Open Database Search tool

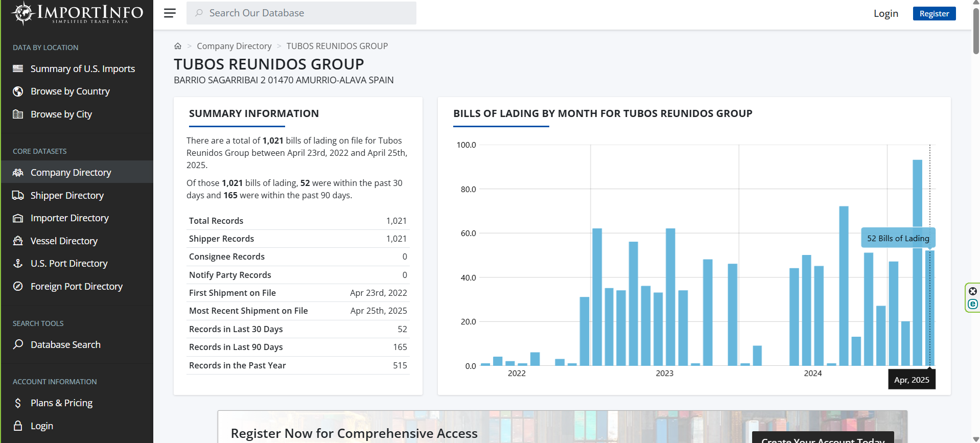[65, 344]
